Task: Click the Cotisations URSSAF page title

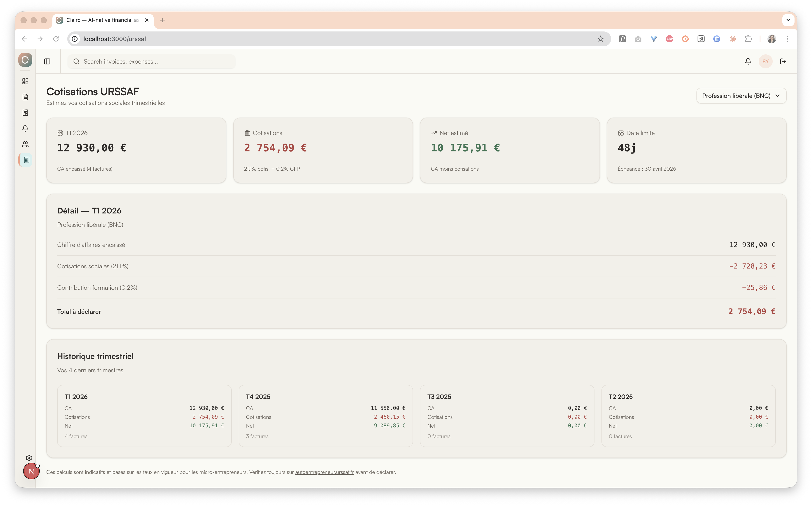Action: click(93, 92)
